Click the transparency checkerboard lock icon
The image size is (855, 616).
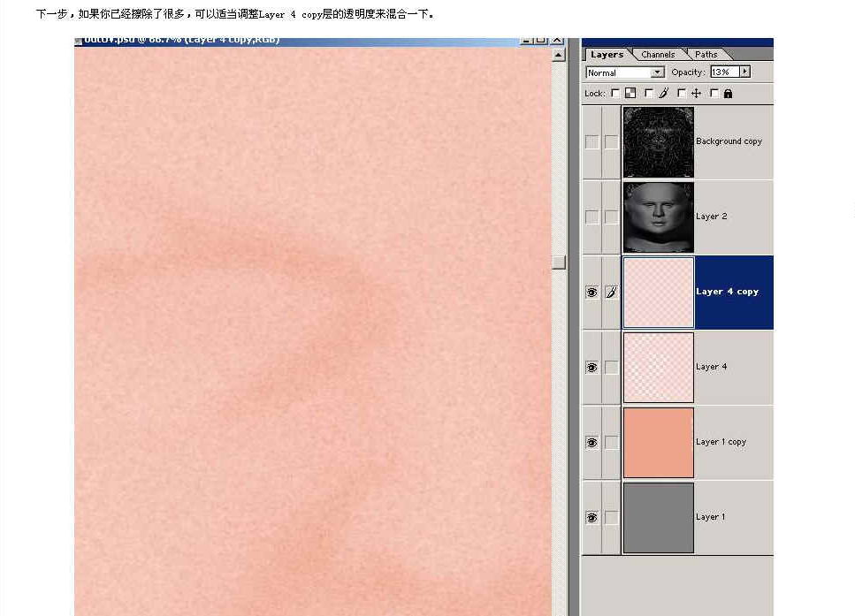[630, 93]
